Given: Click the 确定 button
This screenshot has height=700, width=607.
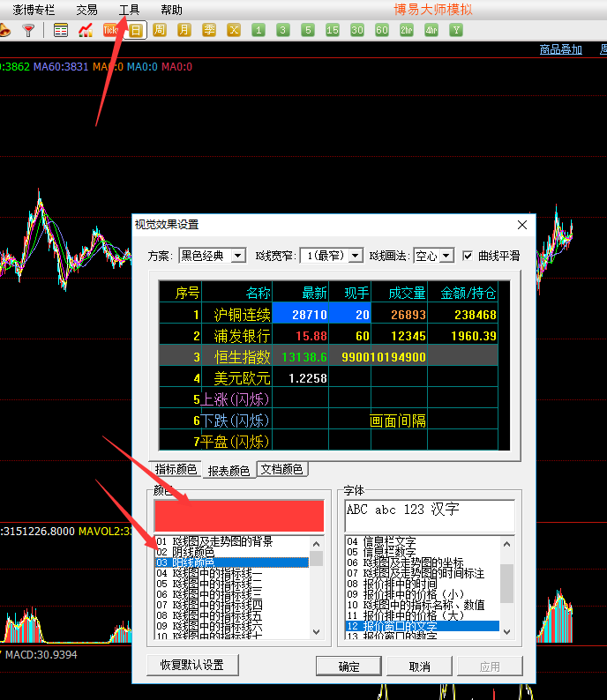Looking at the screenshot, I should coord(348,666).
